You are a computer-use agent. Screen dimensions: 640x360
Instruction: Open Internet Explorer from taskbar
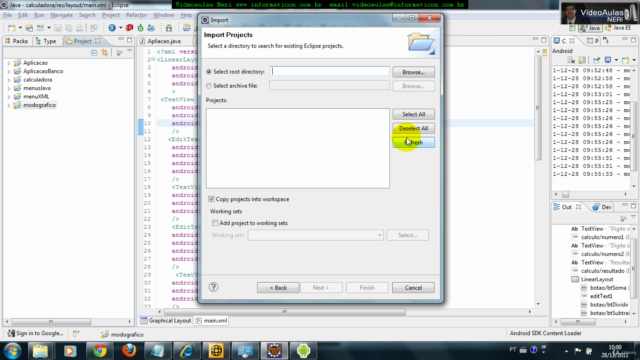coord(187,351)
